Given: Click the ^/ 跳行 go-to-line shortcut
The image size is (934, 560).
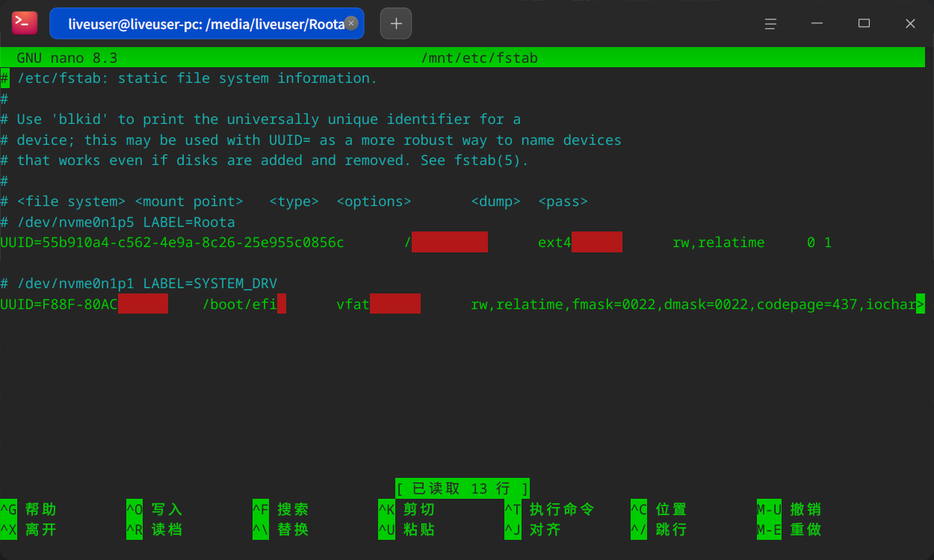Looking at the screenshot, I should pyautogui.click(x=660, y=529).
